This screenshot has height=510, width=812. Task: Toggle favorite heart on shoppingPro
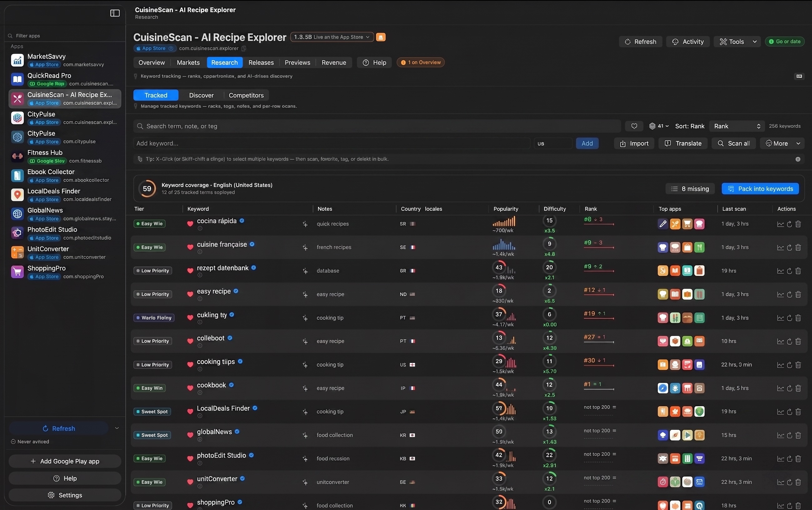190,505
